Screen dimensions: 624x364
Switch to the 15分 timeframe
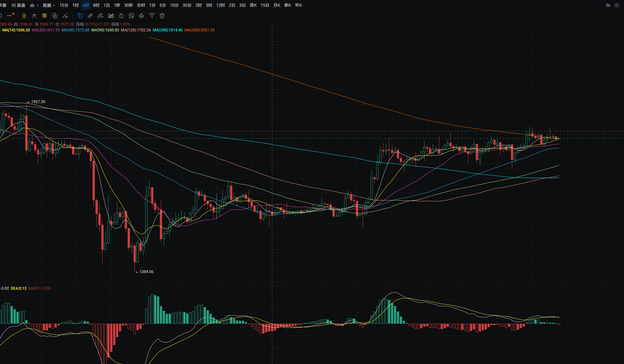click(x=64, y=5)
